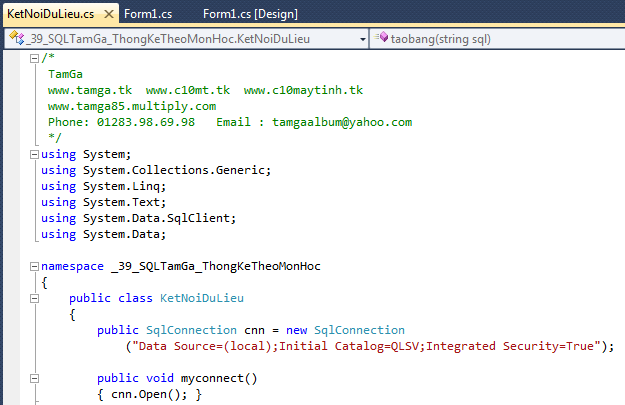Open the member dropdown taobang(string sql)

click(x=497, y=39)
